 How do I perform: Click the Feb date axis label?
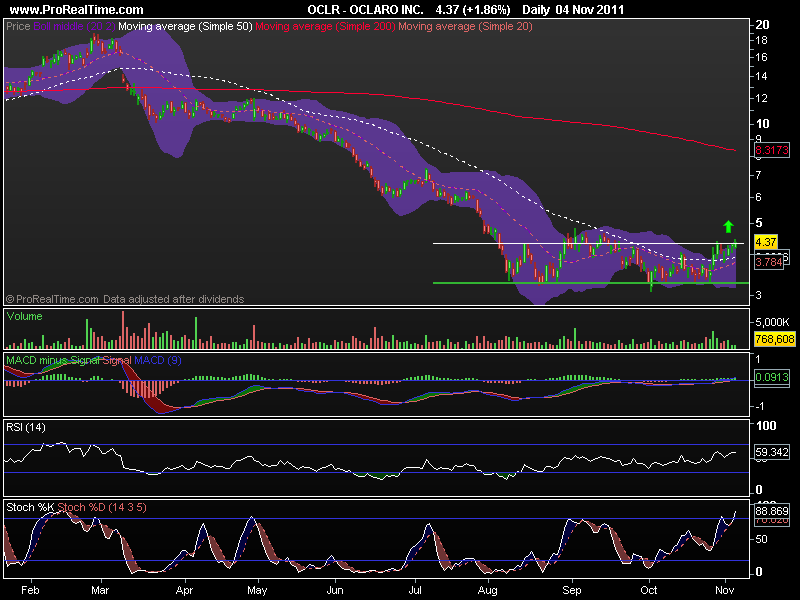pyautogui.click(x=30, y=590)
